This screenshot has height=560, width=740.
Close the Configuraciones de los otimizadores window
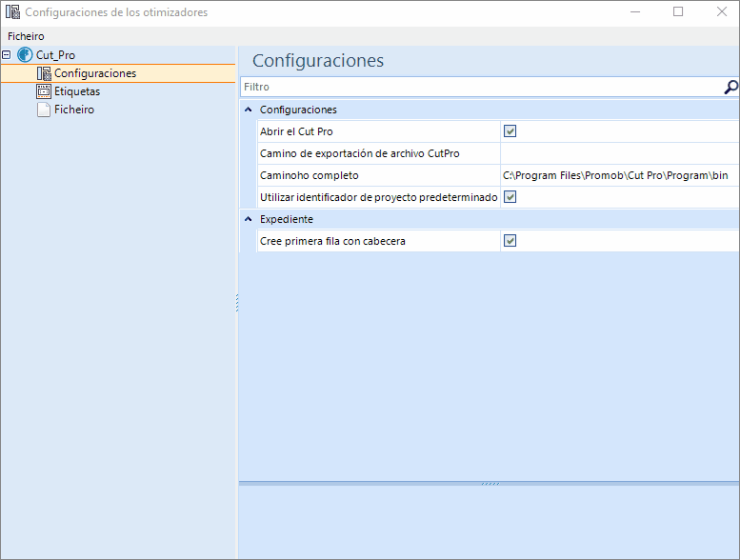click(x=722, y=11)
